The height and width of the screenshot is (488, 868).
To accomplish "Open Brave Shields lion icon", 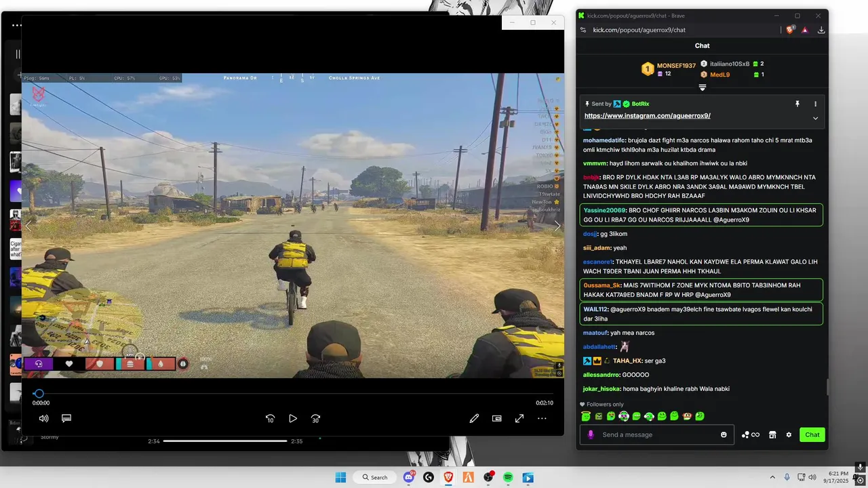I will tap(790, 30).
